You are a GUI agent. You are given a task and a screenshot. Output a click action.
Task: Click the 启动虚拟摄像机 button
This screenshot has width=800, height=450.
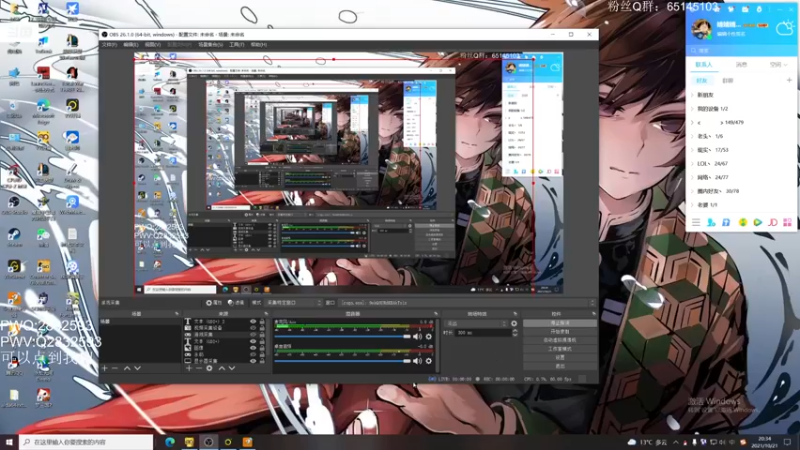click(560, 340)
